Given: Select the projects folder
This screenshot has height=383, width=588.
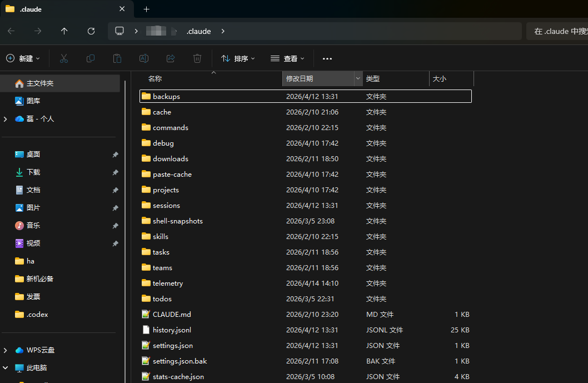Looking at the screenshot, I should (306, 190).
